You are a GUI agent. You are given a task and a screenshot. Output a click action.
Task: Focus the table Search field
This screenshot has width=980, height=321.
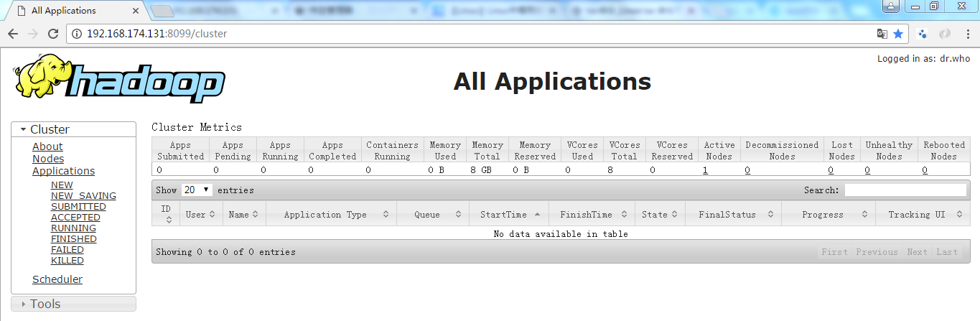pos(905,190)
